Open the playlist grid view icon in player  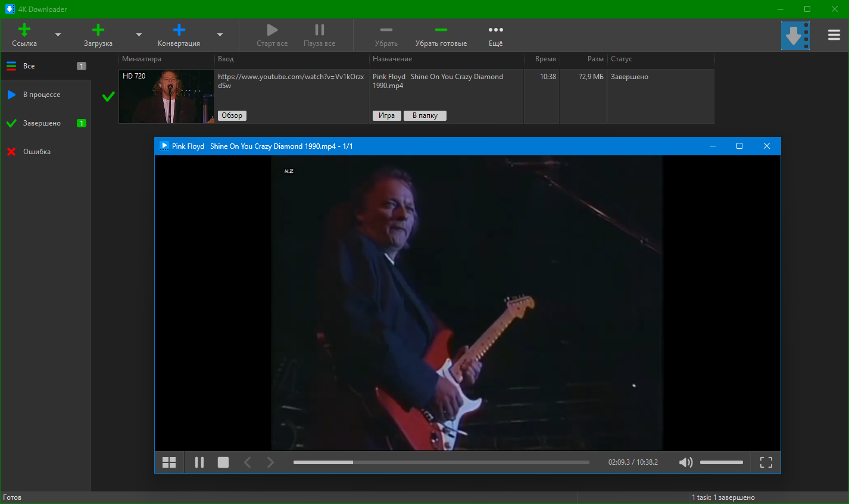pyautogui.click(x=169, y=462)
